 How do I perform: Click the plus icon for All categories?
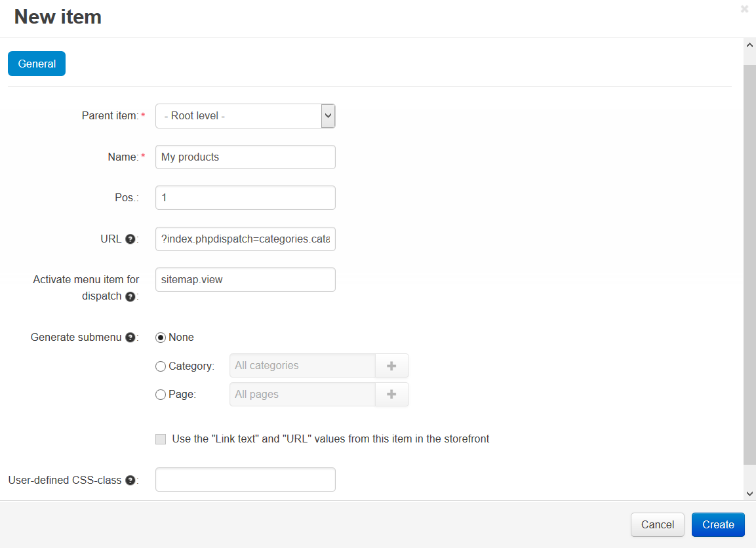click(x=391, y=366)
